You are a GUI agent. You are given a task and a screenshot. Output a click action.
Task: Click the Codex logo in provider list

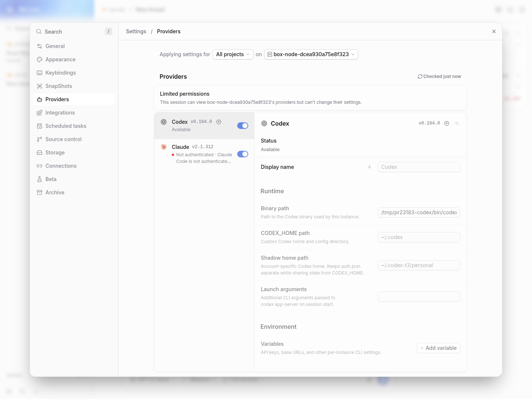164,122
